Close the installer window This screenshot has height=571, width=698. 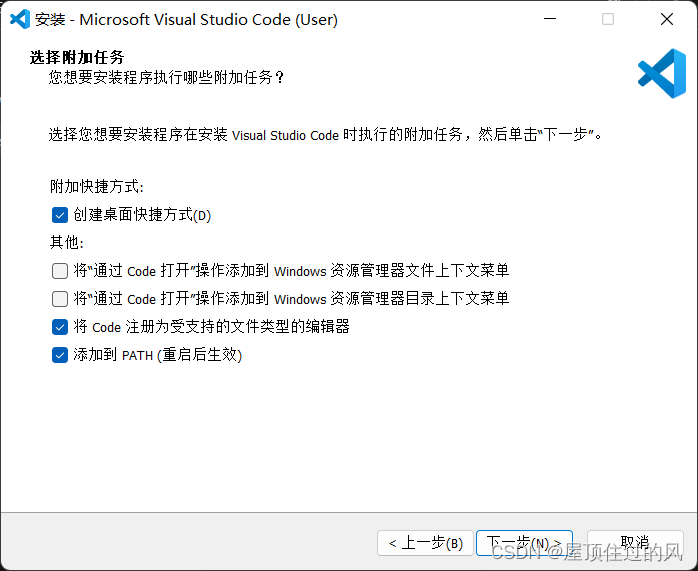coord(667,19)
